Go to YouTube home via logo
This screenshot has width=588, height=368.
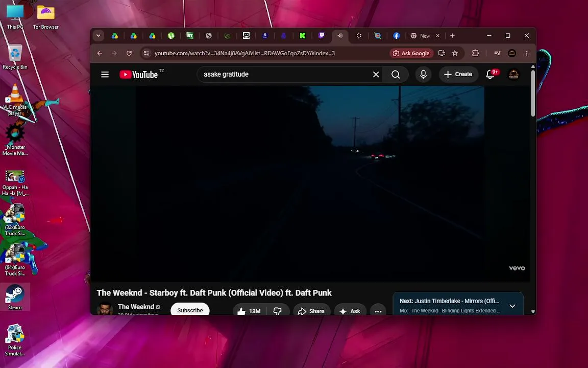[139, 74]
